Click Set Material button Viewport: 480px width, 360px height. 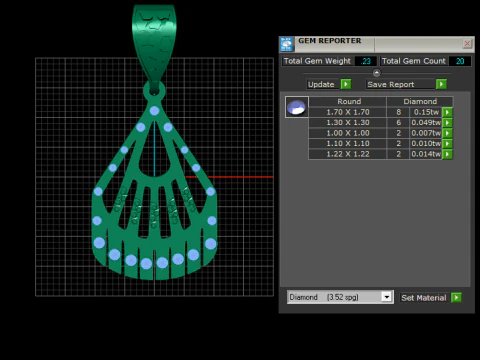pos(424,298)
